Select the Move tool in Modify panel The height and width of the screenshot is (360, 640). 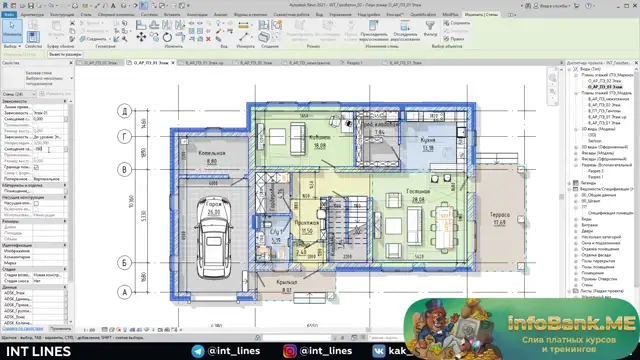[141, 37]
